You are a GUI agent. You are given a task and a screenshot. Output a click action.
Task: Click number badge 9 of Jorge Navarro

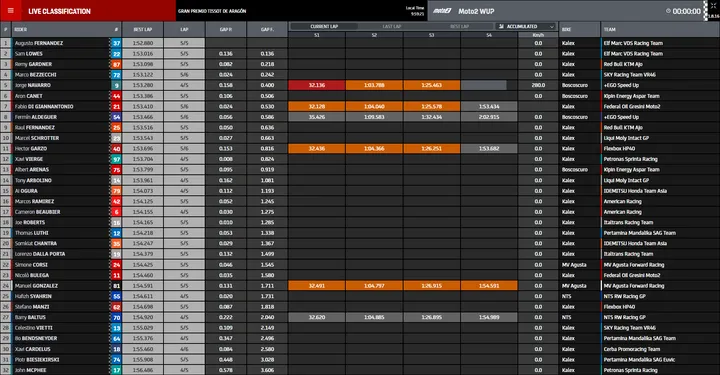coord(116,85)
